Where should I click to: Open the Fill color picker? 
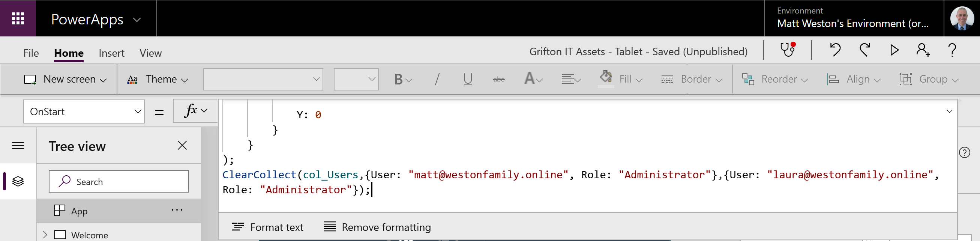click(621, 79)
